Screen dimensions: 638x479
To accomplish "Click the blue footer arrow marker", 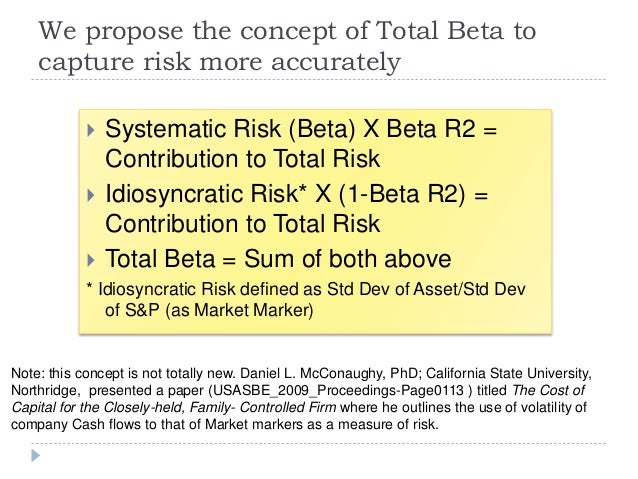I will pos(36,455).
